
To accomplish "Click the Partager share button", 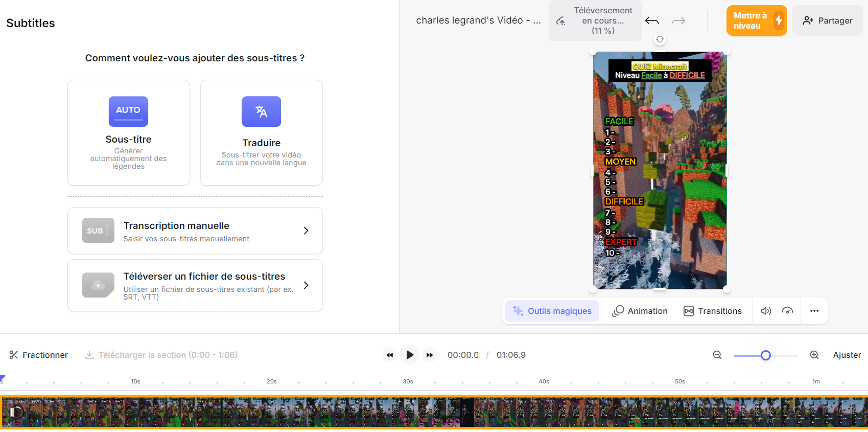I will (828, 20).
